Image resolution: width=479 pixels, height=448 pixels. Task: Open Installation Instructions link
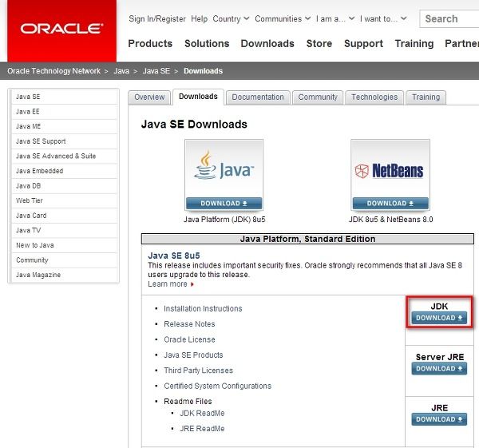pyautogui.click(x=203, y=309)
